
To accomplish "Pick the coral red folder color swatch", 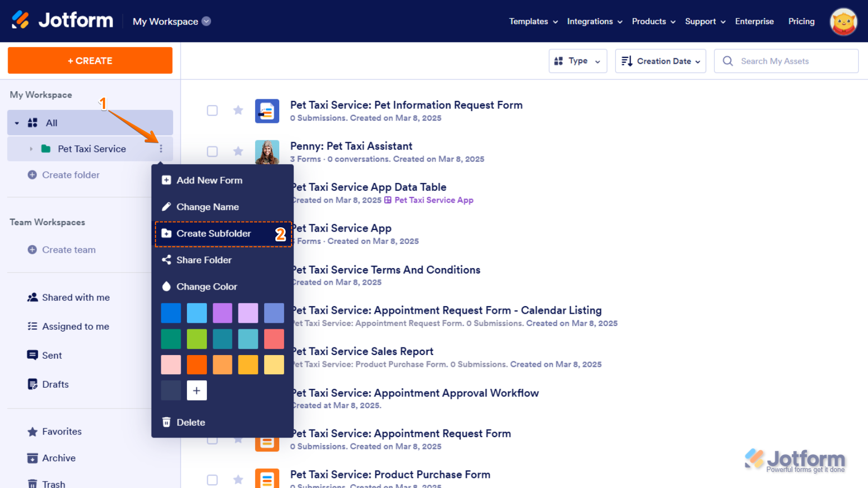I will point(274,339).
